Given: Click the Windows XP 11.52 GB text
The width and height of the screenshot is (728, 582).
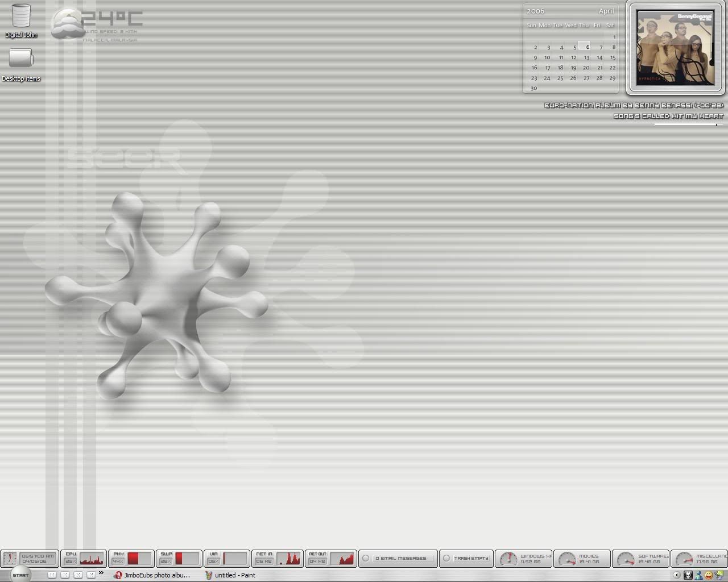Looking at the screenshot, I should [535, 559].
